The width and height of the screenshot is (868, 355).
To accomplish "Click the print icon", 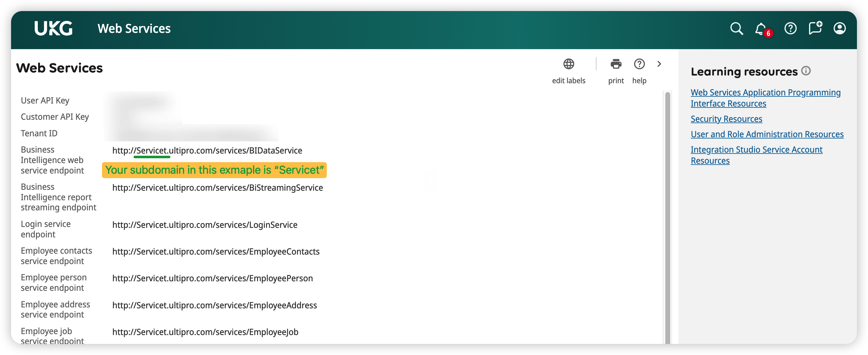I will click(616, 64).
